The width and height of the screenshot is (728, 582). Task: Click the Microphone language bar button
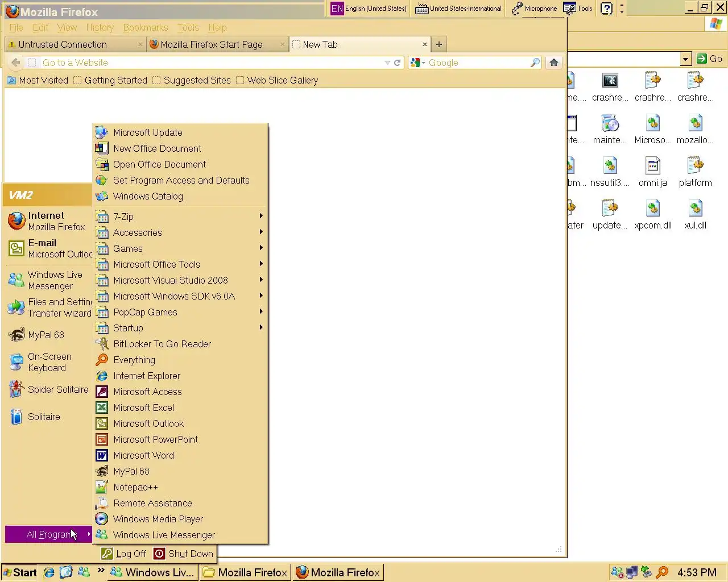pos(534,9)
